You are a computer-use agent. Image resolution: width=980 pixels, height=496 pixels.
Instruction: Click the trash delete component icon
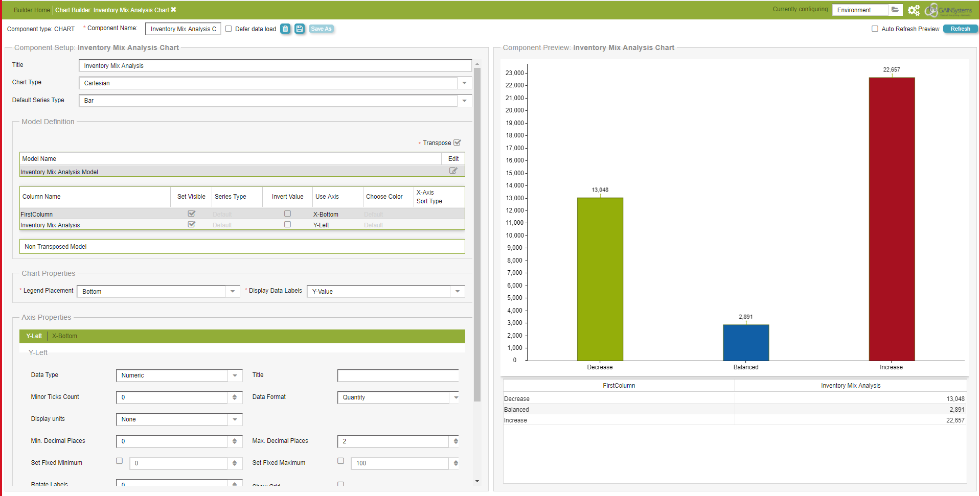(x=285, y=29)
